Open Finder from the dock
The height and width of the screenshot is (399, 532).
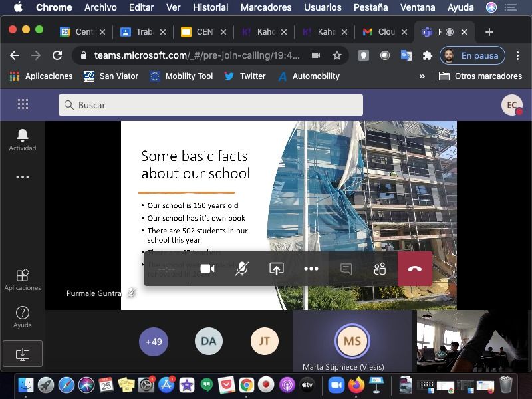tap(26, 385)
